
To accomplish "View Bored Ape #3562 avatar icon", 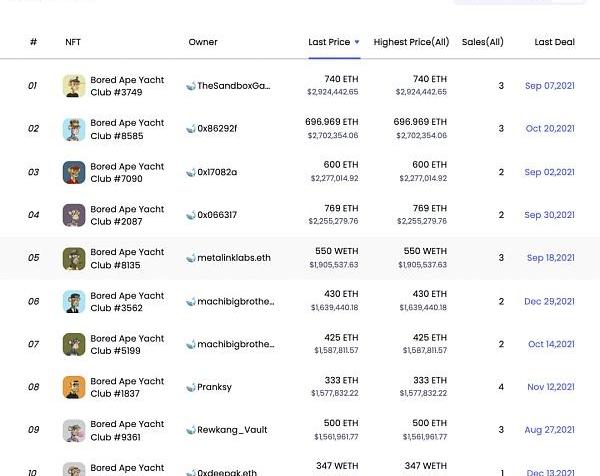I will coord(74,301).
